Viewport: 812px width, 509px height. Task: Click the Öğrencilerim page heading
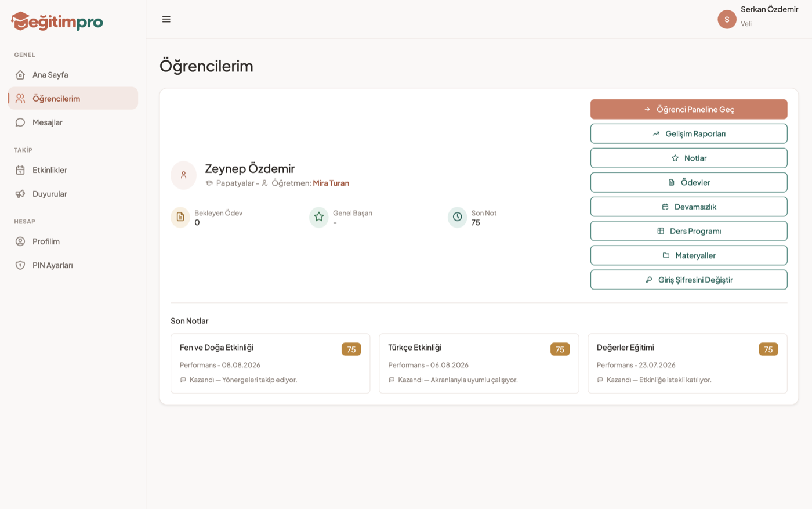click(206, 66)
